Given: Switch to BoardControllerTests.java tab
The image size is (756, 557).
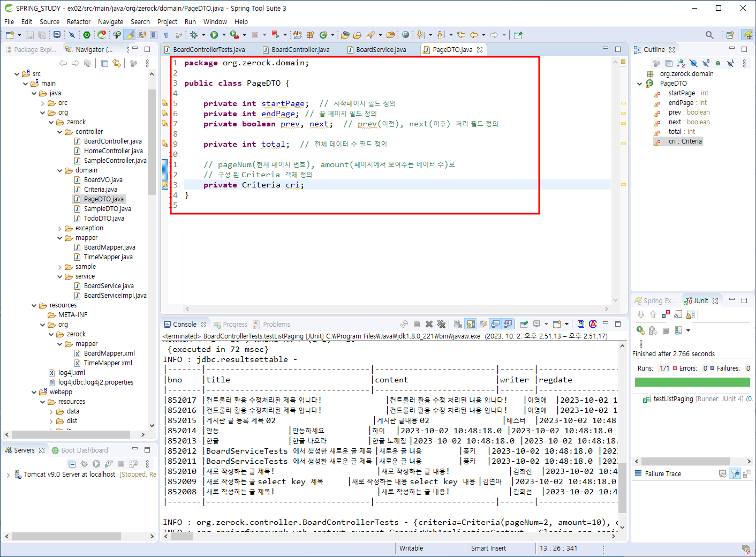Looking at the screenshot, I should click(204, 49).
